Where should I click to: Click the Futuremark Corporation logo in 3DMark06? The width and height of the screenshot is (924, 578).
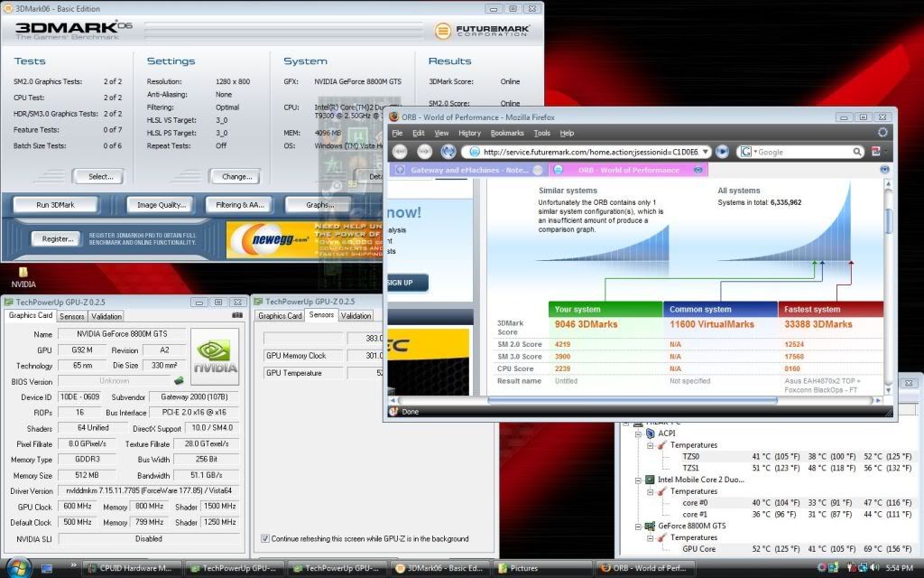[482, 31]
